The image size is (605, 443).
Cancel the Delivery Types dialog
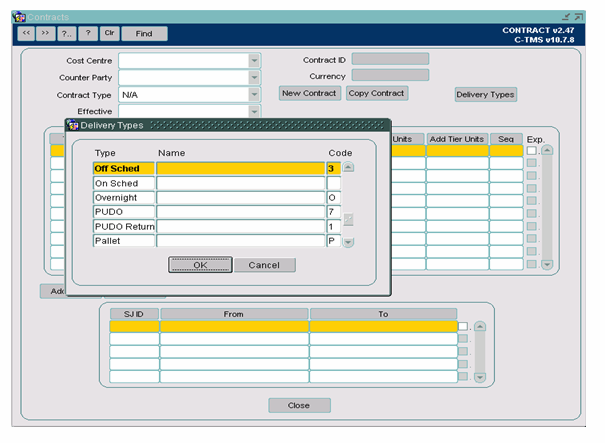click(264, 265)
